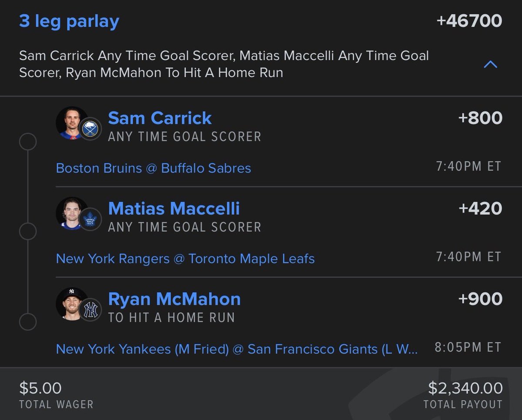Open Boston Bruins @ Buffalo Sabres game link
The image size is (522, 420).
[154, 168]
